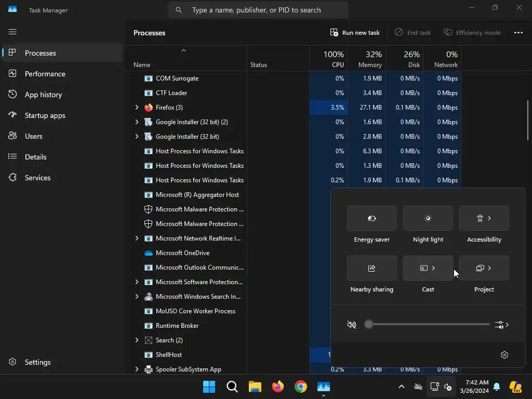Expand Microsoft Windows Search Indexer

click(137, 297)
